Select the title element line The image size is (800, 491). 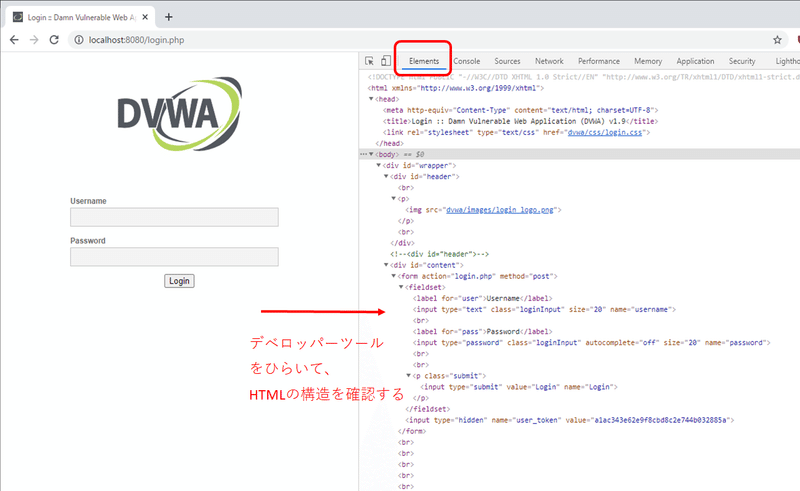coord(520,121)
